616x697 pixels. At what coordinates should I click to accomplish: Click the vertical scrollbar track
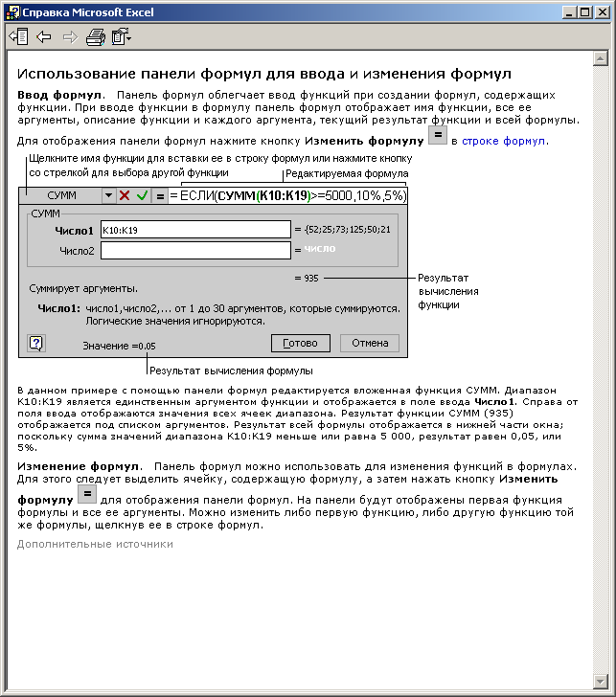(x=601, y=370)
